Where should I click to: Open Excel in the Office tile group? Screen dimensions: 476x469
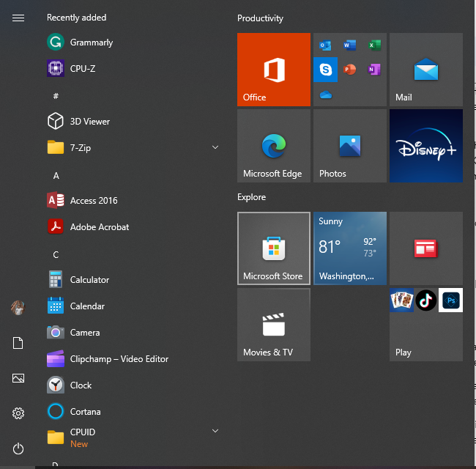(x=374, y=45)
